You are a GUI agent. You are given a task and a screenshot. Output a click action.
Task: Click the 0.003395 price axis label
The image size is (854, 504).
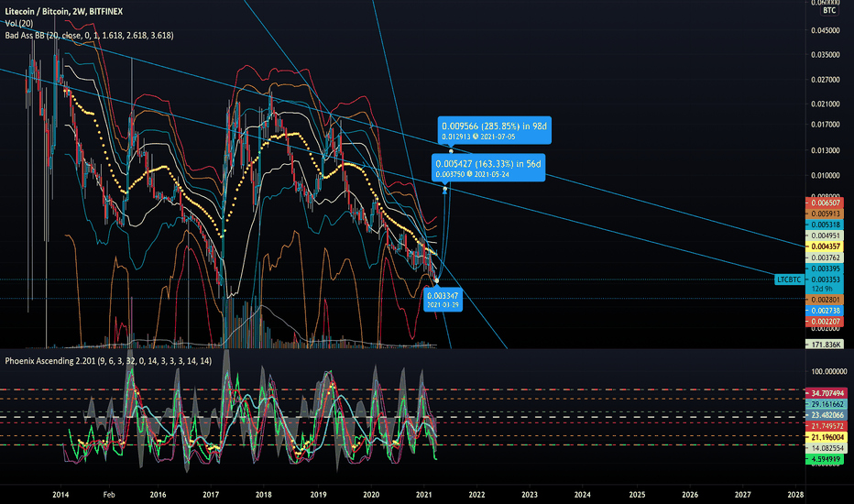point(825,268)
